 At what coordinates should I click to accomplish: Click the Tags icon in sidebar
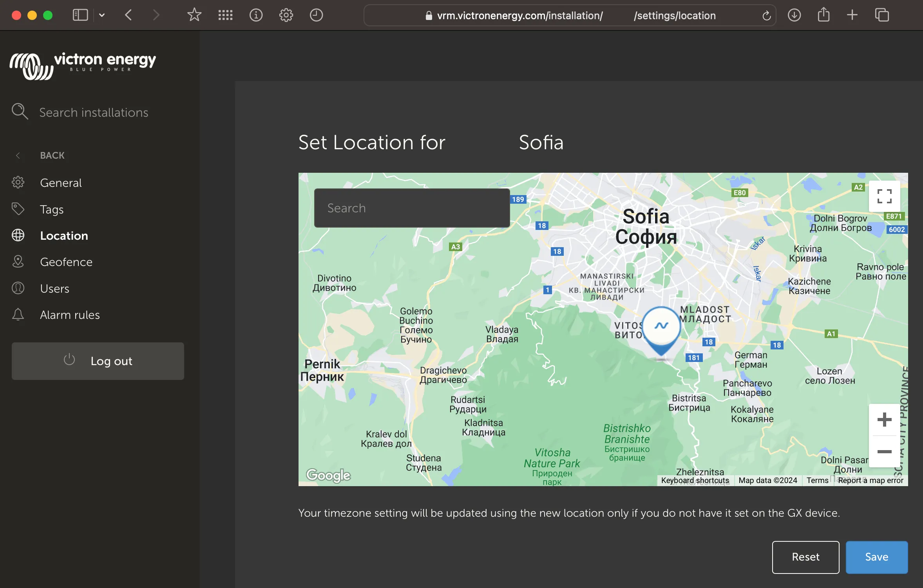click(18, 208)
